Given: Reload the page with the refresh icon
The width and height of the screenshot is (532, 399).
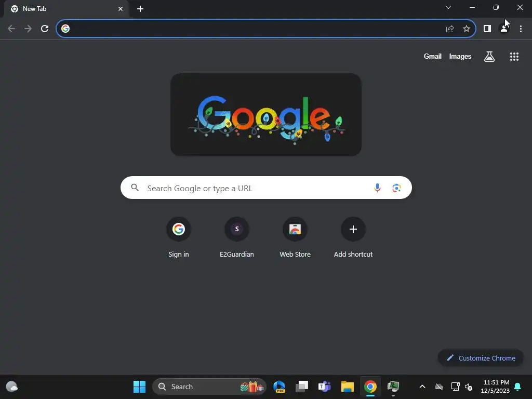Looking at the screenshot, I should 45,29.
